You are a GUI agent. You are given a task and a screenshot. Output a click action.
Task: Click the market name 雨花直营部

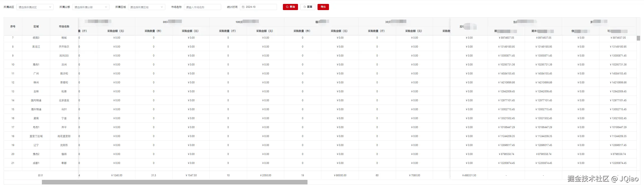point(64,136)
